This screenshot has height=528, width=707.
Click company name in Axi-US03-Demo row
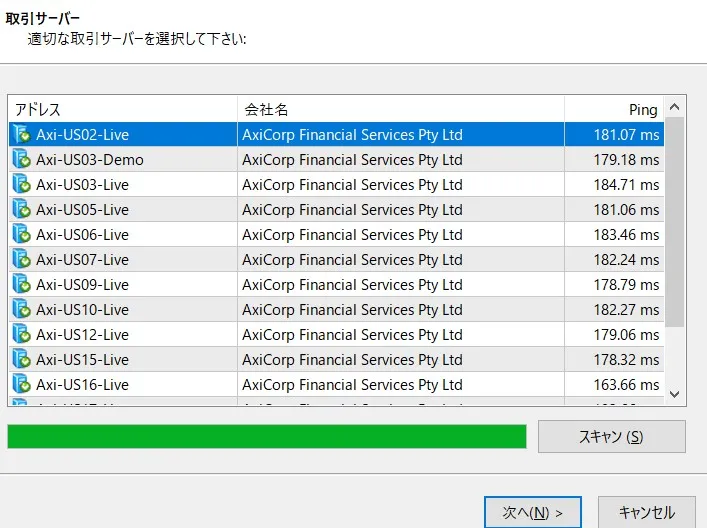click(352, 160)
